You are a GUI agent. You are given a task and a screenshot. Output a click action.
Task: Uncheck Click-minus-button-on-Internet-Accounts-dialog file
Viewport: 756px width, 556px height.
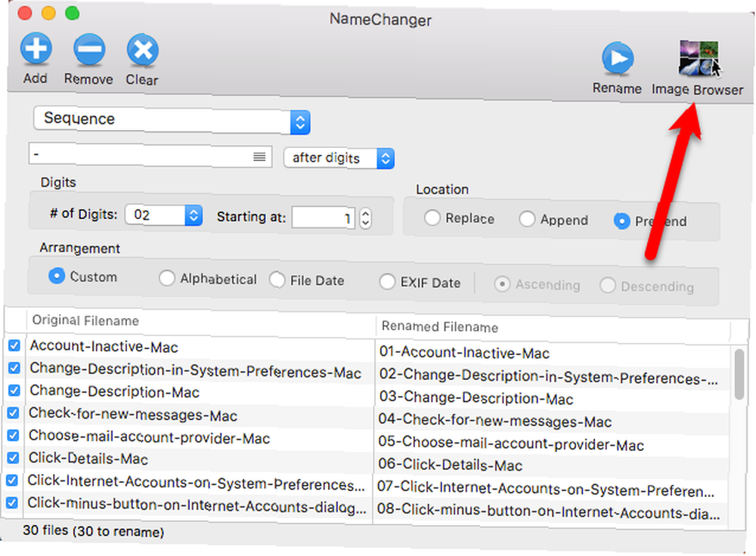click(x=12, y=503)
